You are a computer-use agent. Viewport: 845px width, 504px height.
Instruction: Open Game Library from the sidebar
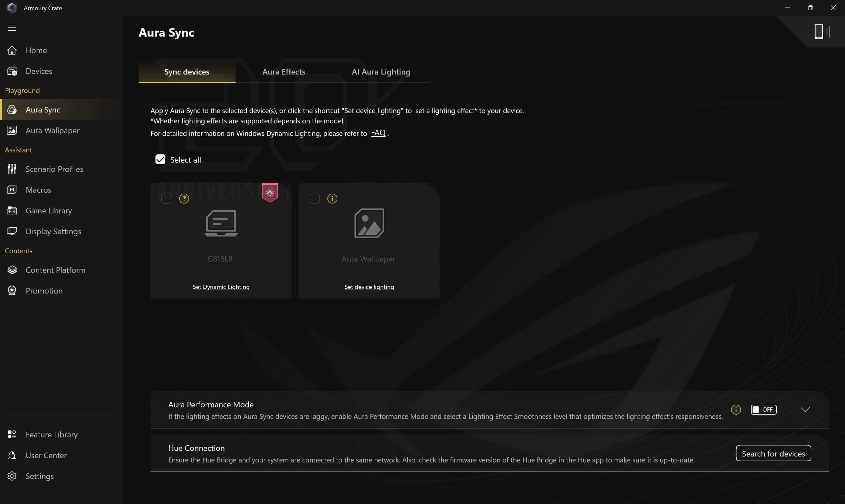tap(61, 210)
